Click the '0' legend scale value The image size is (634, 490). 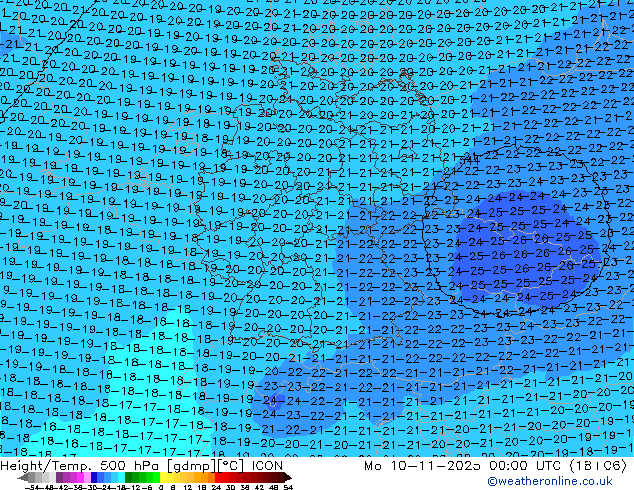click(x=161, y=487)
